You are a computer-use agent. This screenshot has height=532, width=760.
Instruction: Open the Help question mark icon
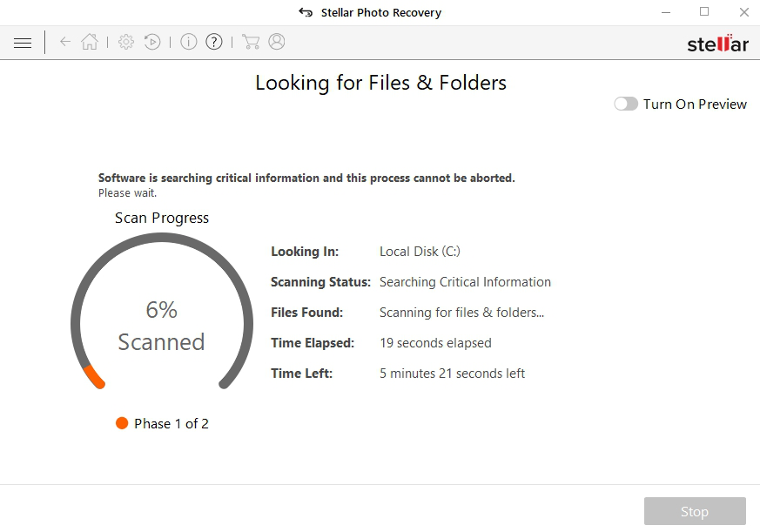214,42
